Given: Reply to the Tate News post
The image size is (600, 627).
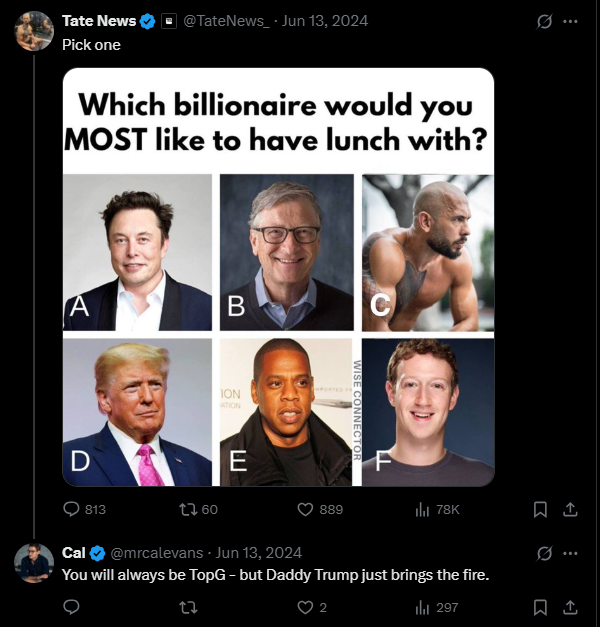Looking at the screenshot, I should tap(71, 509).
